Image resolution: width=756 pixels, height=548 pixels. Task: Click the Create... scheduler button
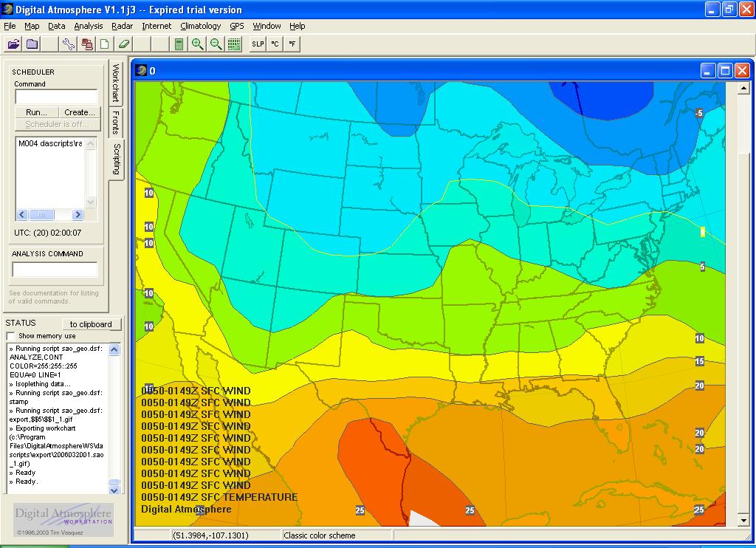(80, 112)
